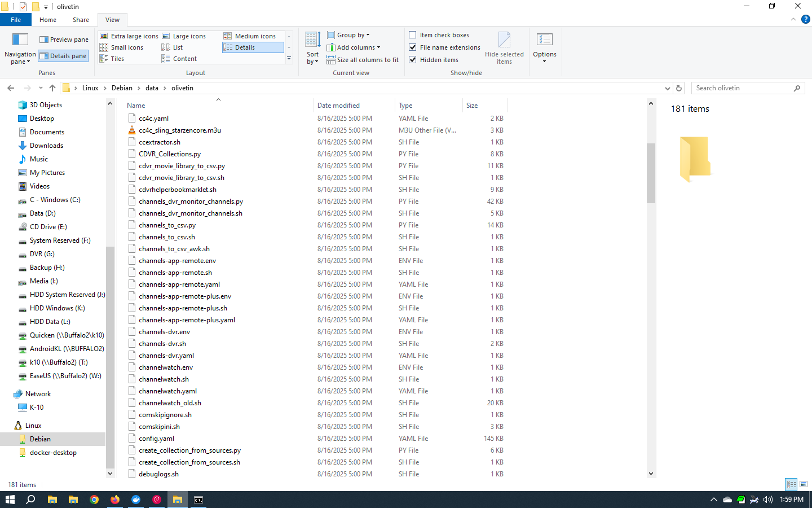This screenshot has width=812, height=508.
Task: Open the Options icon in the ribbon
Action: coord(544,41)
